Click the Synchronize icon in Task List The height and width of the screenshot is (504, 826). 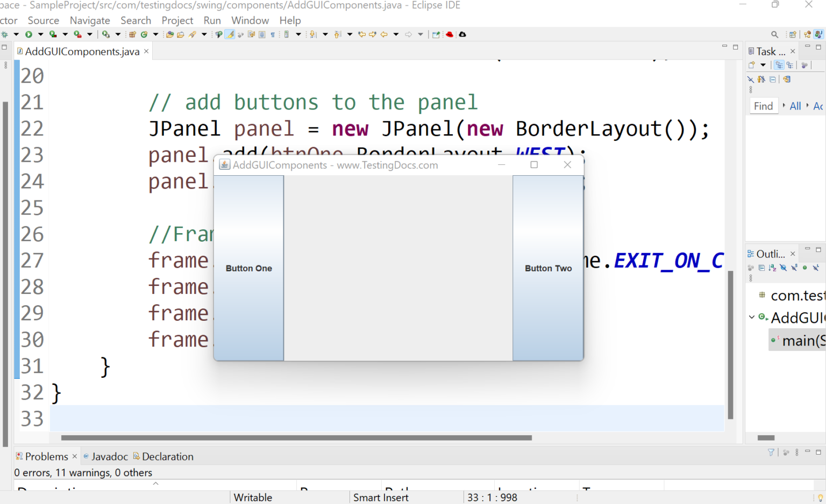(786, 79)
